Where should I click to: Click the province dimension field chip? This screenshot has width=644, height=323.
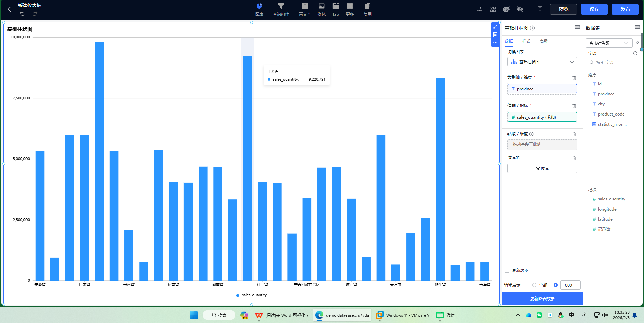(542, 89)
